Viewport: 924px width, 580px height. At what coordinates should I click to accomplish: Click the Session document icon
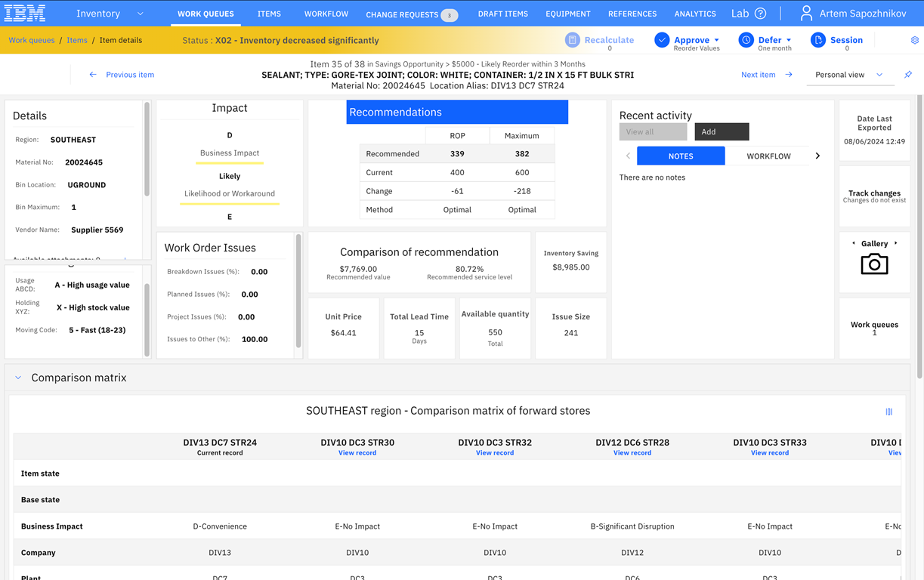tap(818, 40)
